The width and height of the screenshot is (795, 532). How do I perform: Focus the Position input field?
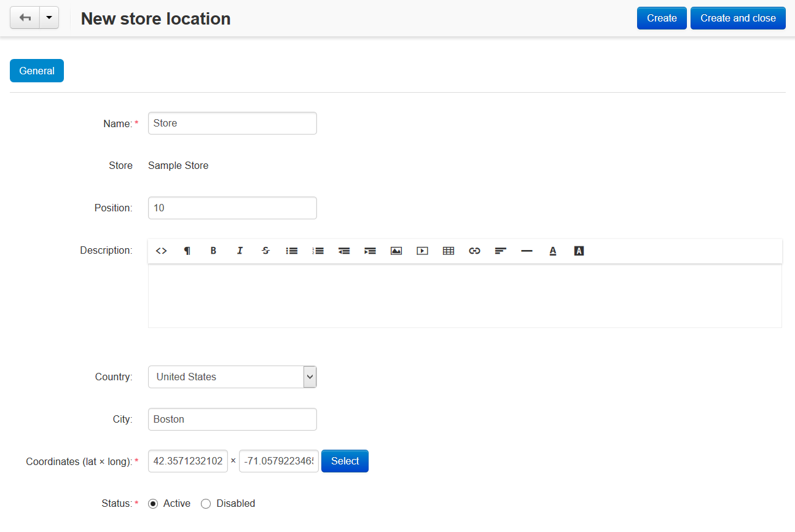232,208
